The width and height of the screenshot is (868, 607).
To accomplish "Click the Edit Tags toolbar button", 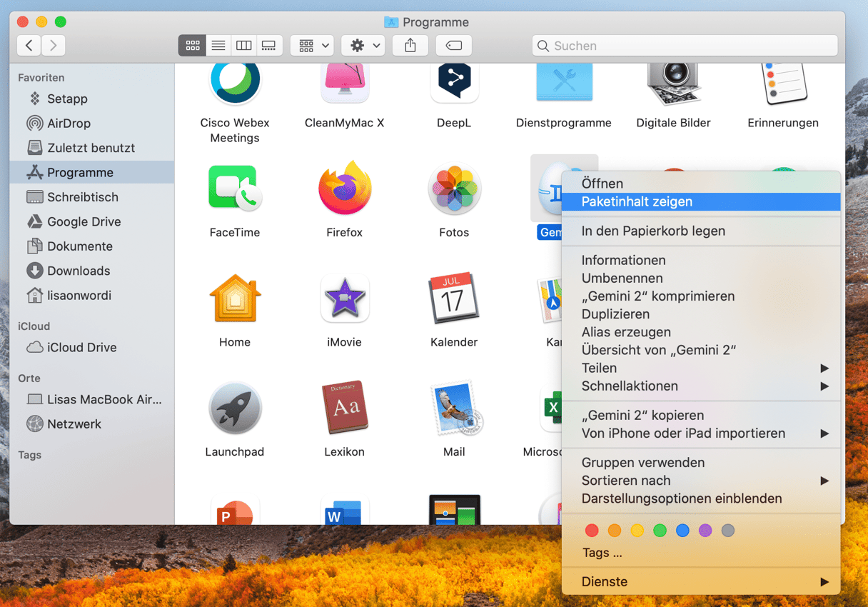I will (453, 46).
